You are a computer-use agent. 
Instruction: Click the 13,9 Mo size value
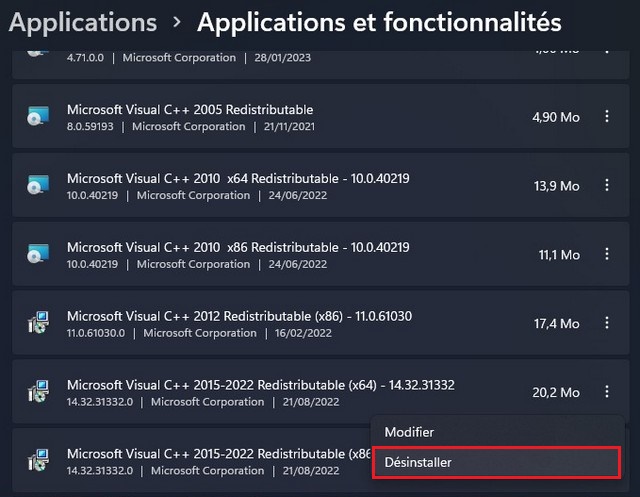click(x=557, y=186)
